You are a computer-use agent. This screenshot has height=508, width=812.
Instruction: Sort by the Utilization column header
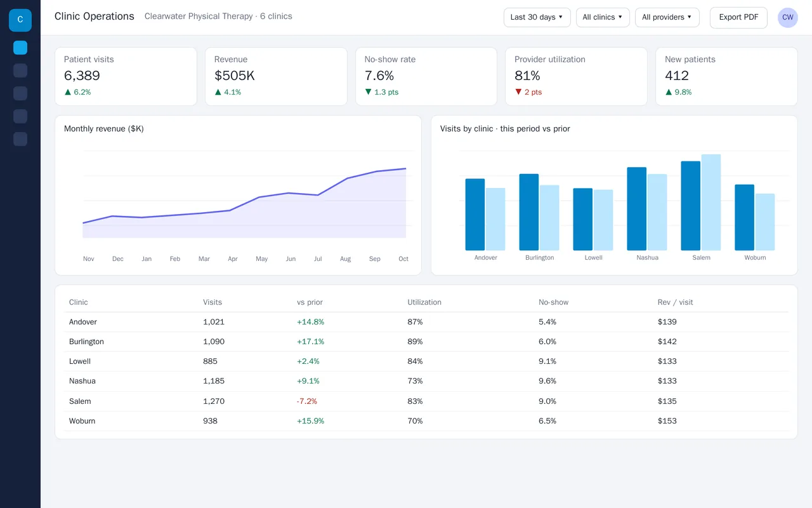424,302
